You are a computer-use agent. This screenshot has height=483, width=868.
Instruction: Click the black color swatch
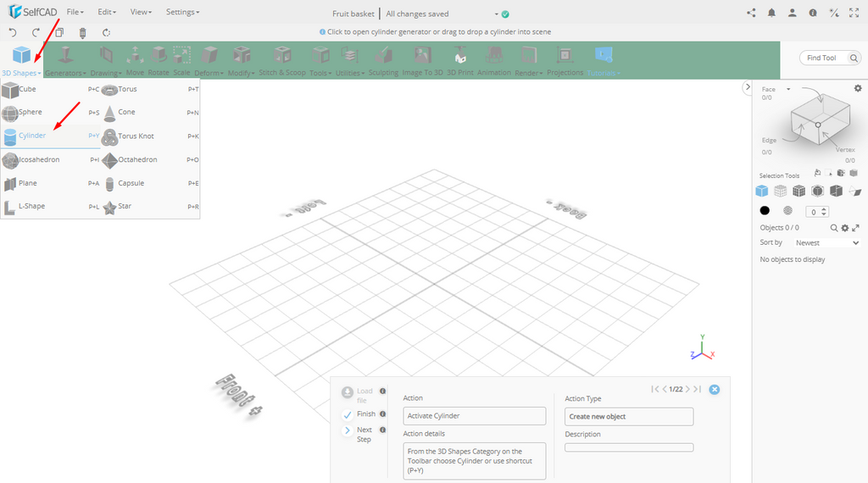point(765,210)
